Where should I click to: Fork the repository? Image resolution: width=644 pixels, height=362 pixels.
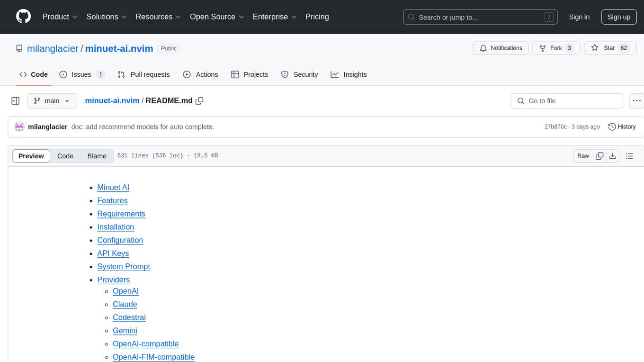556,48
